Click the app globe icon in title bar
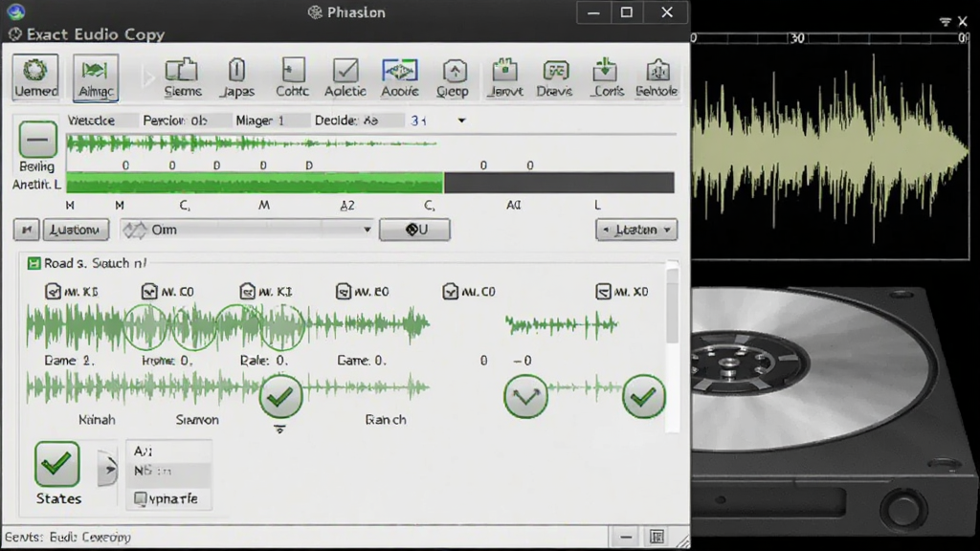Image resolution: width=980 pixels, height=551 pixels. tap(16, 11)
